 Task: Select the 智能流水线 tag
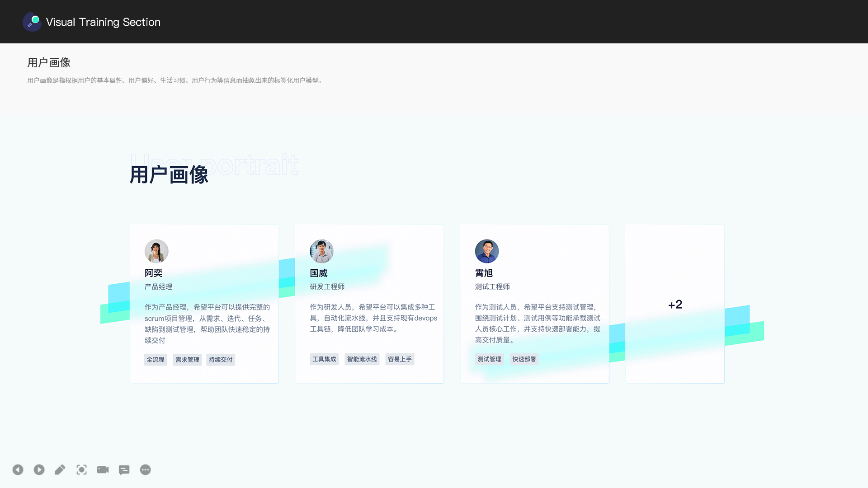click(x=362, y=359)
